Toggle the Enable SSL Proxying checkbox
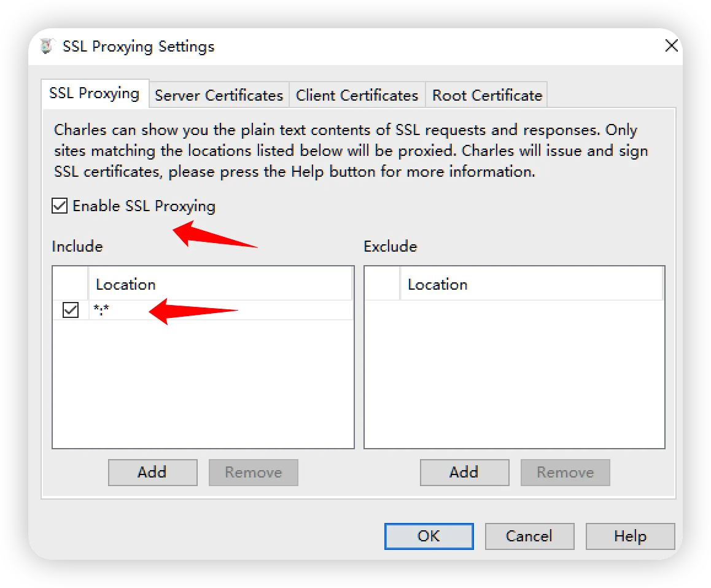Viewport: 711px width, 588px height. [x=60, y=206]
